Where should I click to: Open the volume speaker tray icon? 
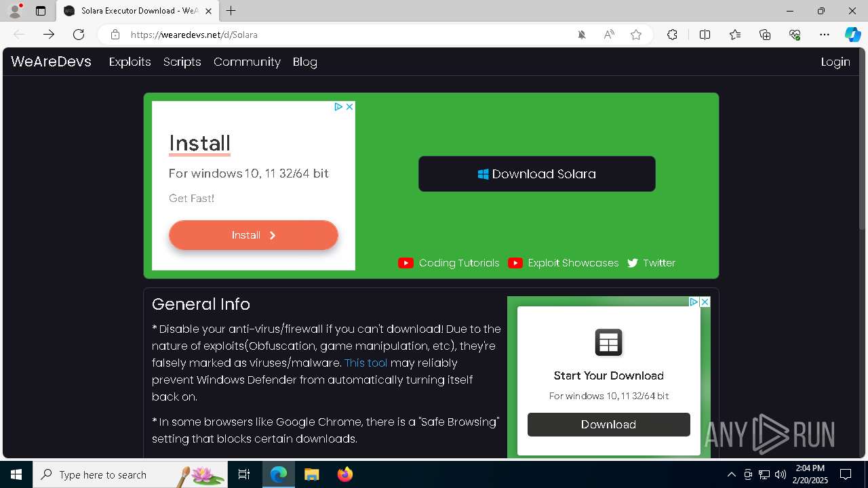(781, 474)
